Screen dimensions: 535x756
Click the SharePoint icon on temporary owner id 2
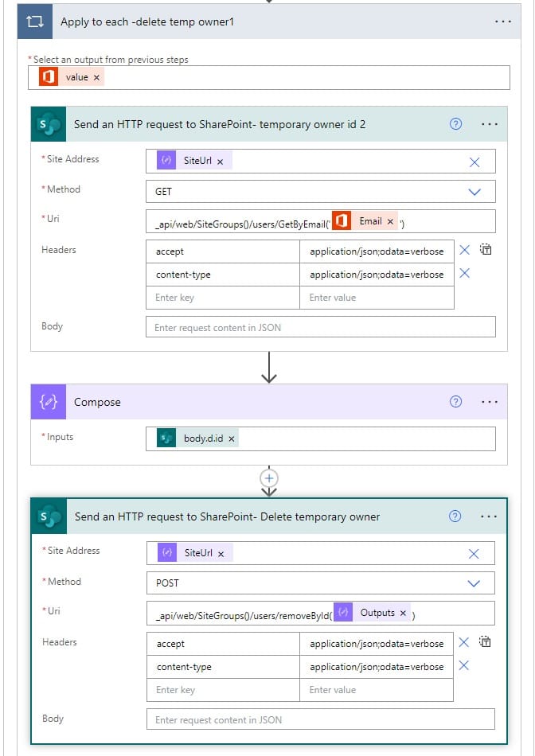[49, 124]
